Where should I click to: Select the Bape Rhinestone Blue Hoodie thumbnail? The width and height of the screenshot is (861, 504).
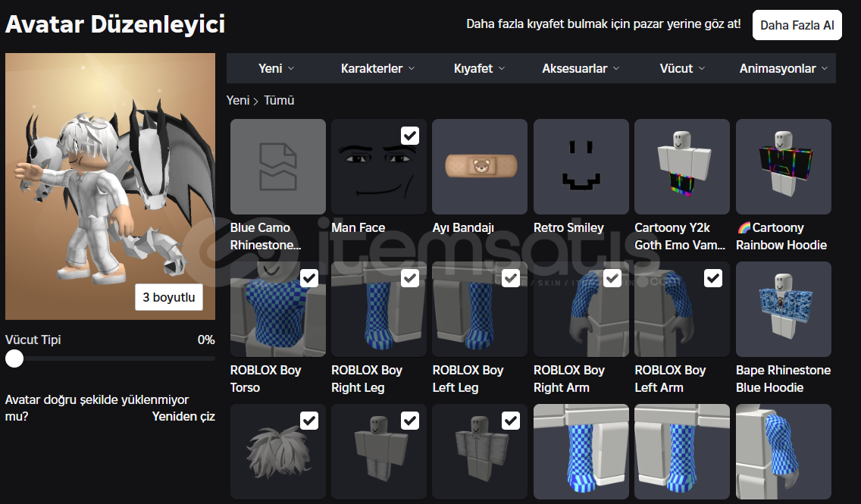click(x=784, y=309)
